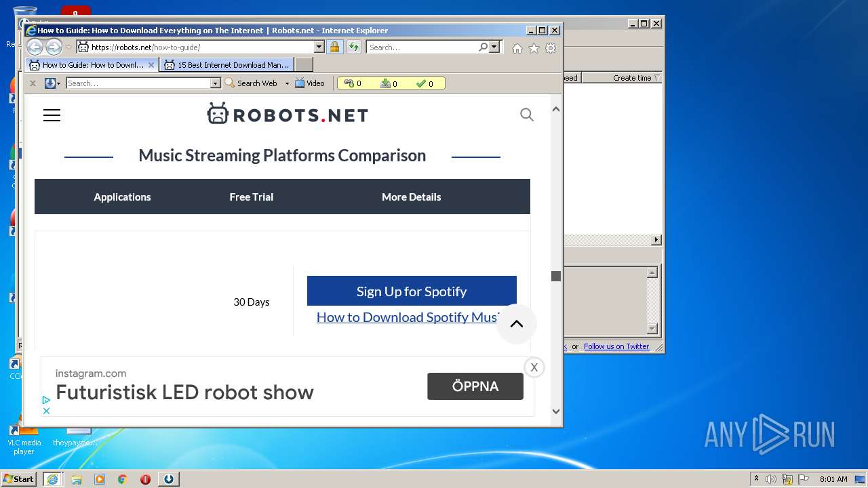
Task: Open the Start menu
Action: [19, 479]
